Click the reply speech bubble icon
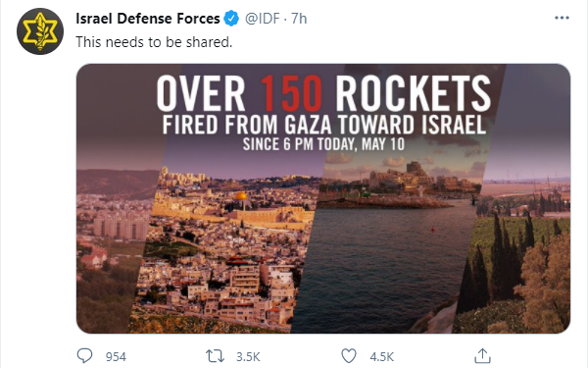The width and height of the screenshot is (588, 368). point(84,355)
